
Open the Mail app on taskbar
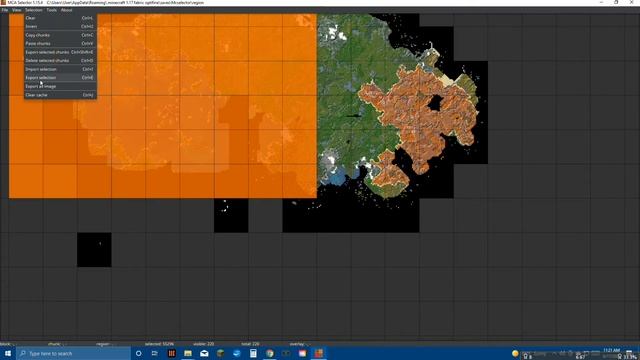[x=204, y=353]
